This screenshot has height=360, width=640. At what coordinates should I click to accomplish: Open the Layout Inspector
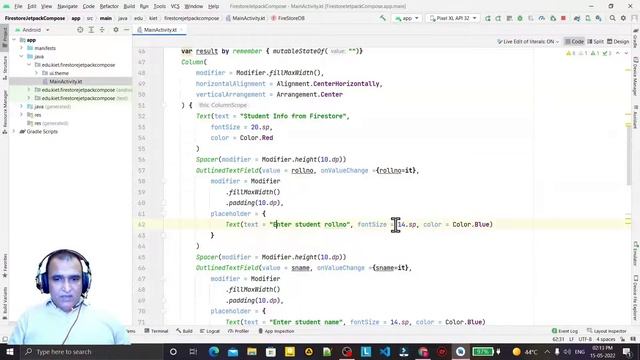pos(607,331)
